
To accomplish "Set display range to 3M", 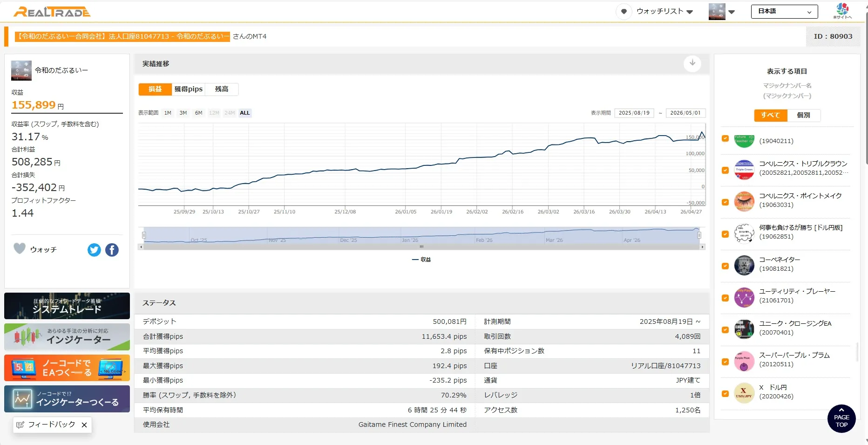I will 183,113.
